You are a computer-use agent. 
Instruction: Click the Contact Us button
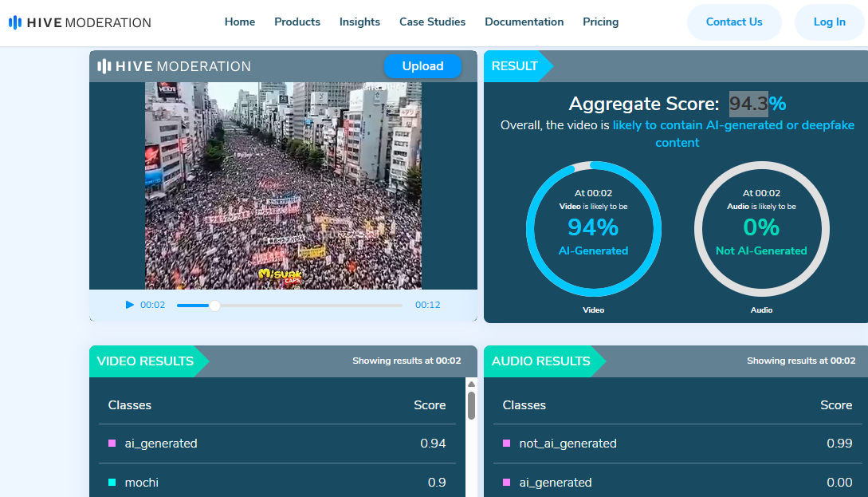pyautogui.click(x=734, y=22)
